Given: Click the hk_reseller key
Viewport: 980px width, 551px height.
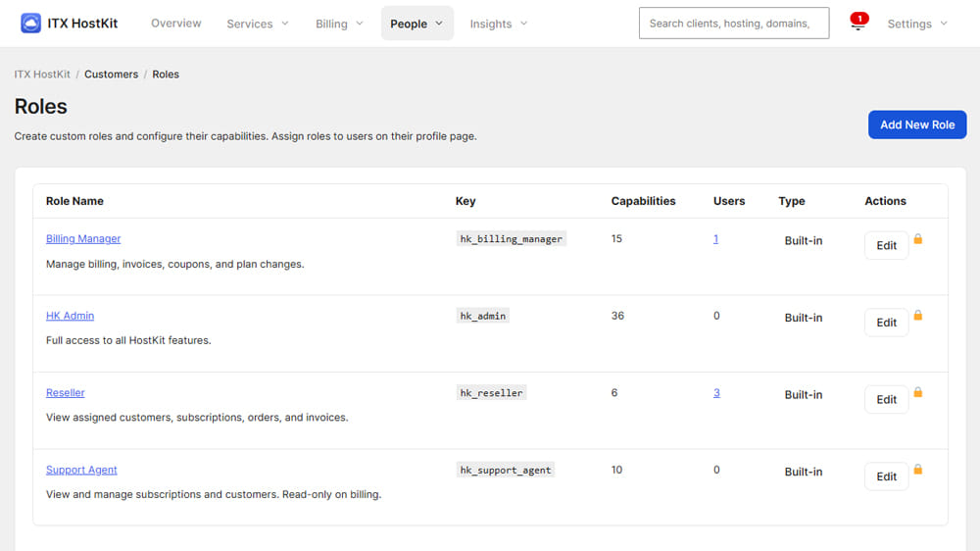Looking at the screenshot, I should pyautogui.click(x=491, y=393).
